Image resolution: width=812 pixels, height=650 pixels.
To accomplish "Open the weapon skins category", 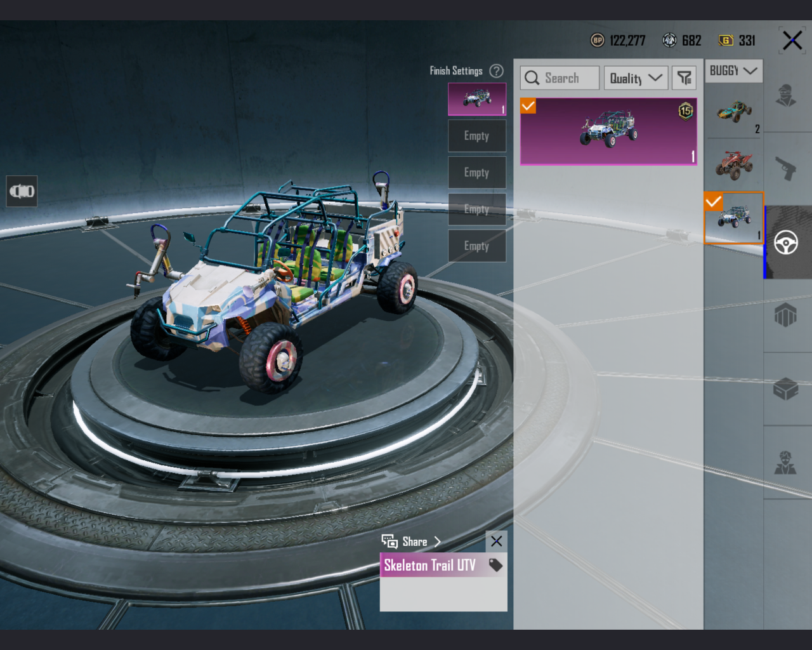I will 787,169.
